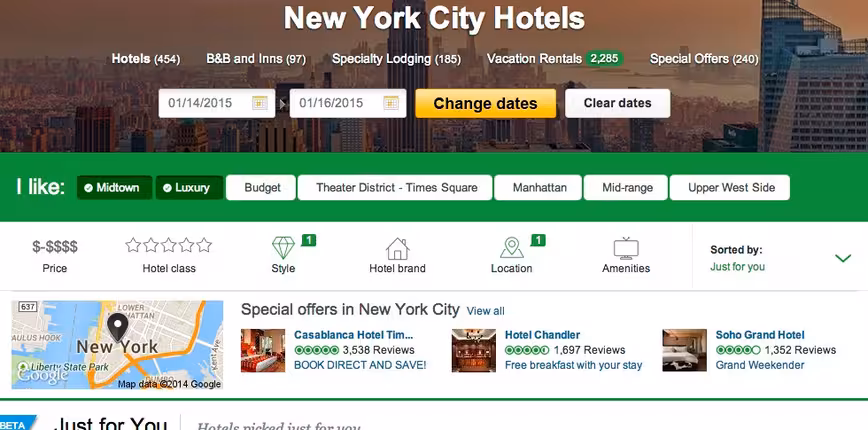Viewport: 868px width, 430px height.
Task: Click the check-in date field 01/14/2015
Action: click(x=217, y=103)
